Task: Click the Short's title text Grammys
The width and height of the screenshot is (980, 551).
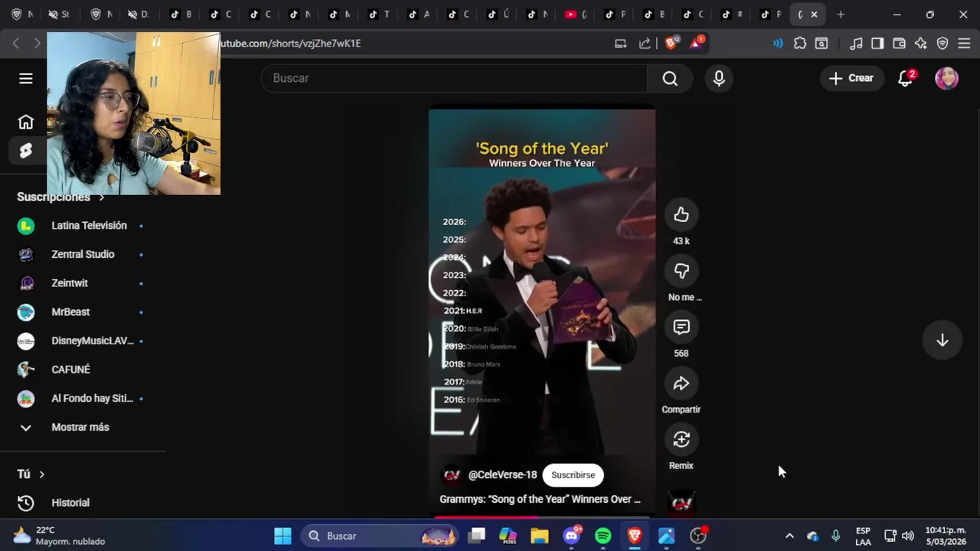Action: [540, 499]
